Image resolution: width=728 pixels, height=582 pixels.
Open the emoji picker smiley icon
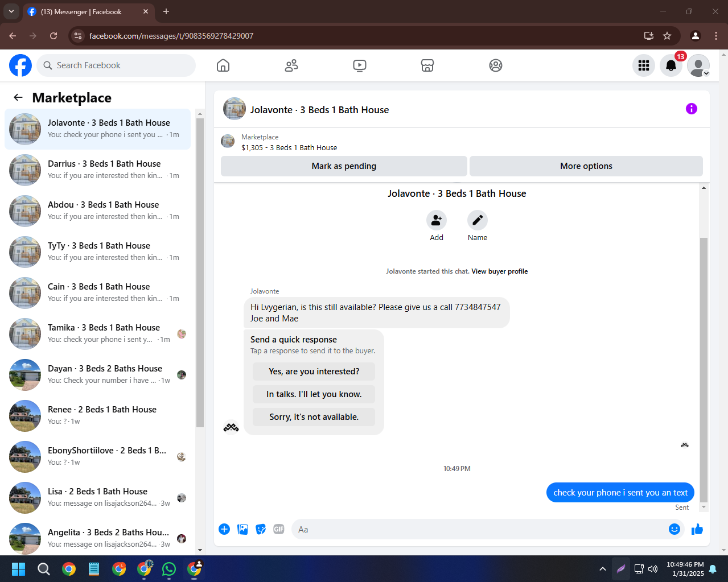[x=674, y=529]
